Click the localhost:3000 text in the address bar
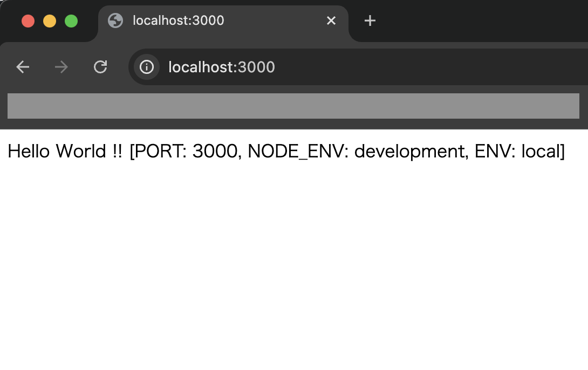 click(x=222, y=67)
